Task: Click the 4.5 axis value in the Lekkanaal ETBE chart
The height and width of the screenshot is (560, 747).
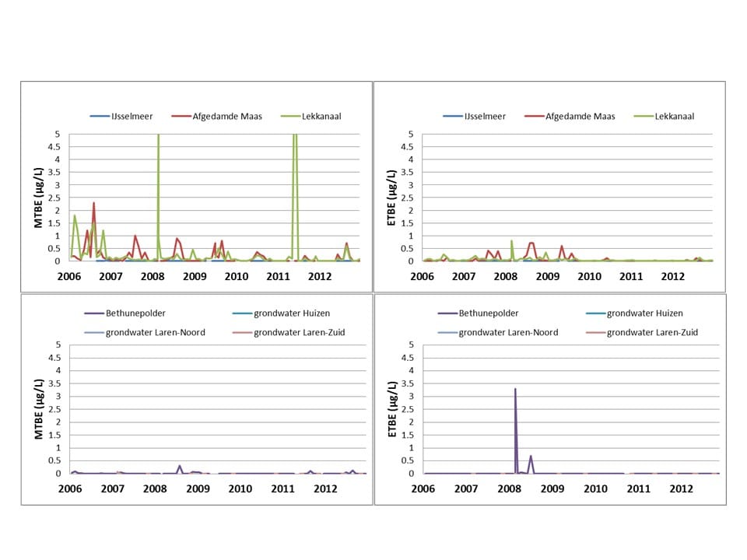Action: [407, 147]
